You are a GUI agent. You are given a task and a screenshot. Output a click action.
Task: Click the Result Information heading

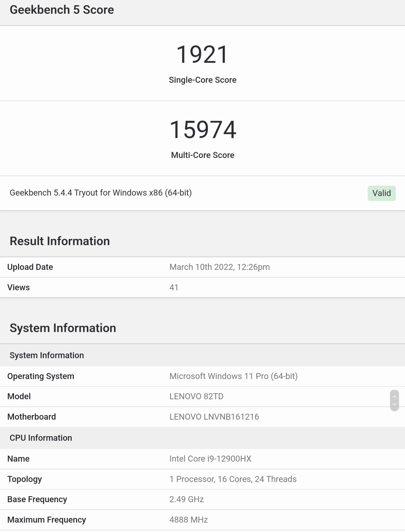coord(60,241)
